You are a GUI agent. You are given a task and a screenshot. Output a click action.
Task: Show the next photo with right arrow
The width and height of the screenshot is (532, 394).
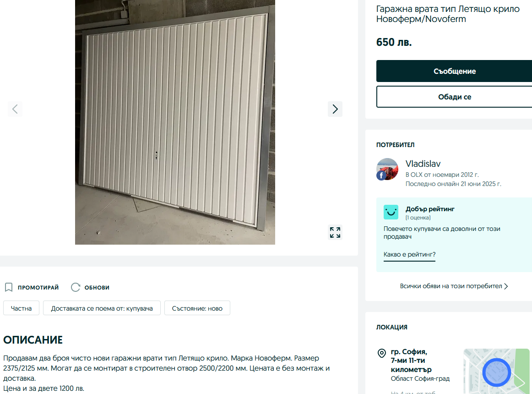click(x=335, y=109)
